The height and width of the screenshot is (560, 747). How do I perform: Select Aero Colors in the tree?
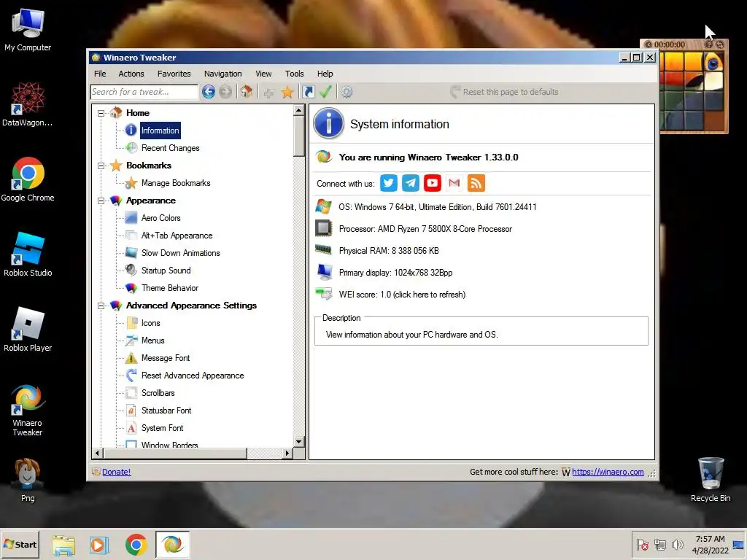pyautogui.click(x=160, y=218)
